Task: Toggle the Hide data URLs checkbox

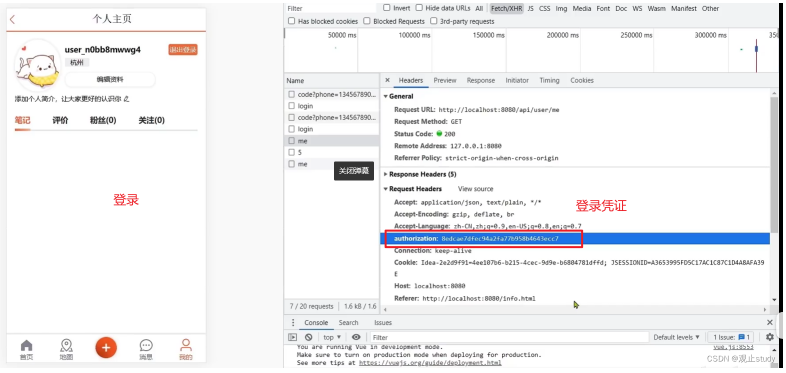Action: [x=419, y=8]
